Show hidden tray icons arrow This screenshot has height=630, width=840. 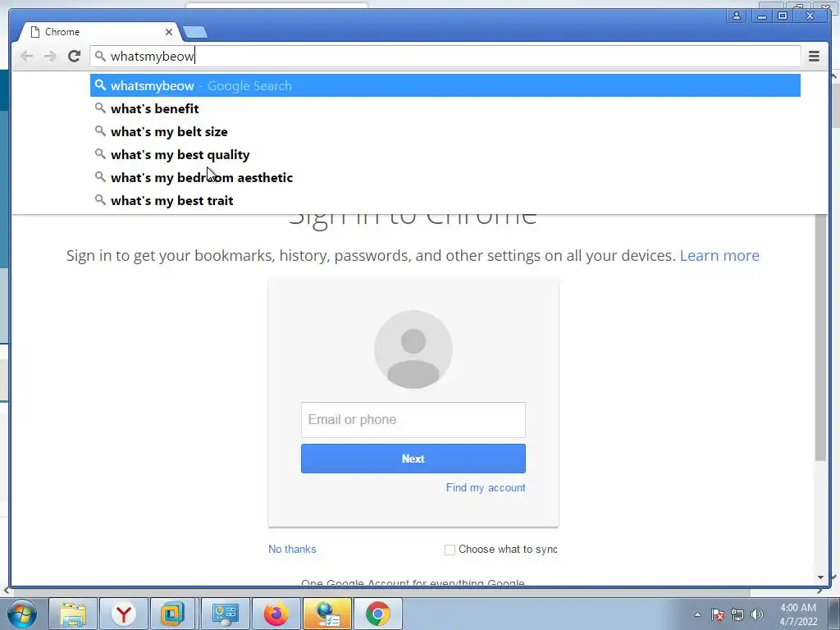click(x=697, y=614)
